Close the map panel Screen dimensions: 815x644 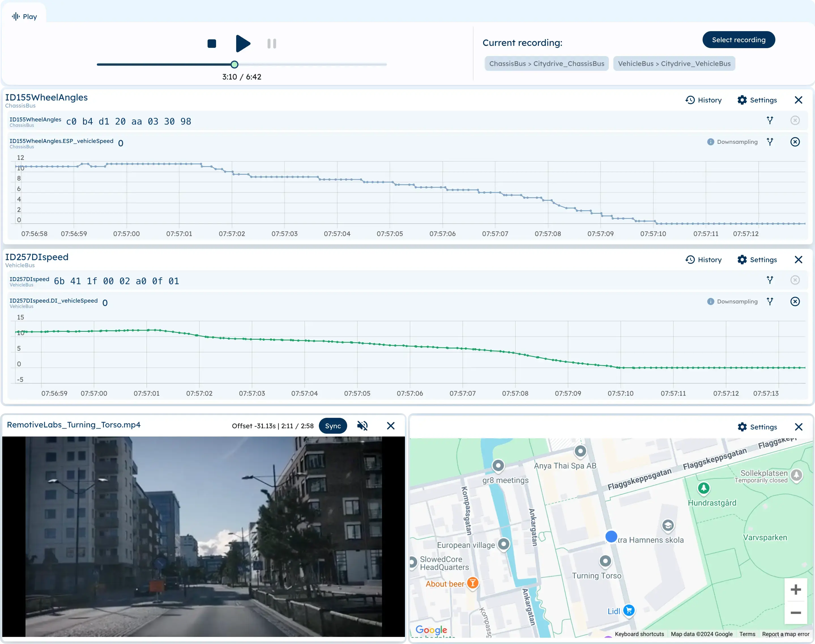click(798, 427)
